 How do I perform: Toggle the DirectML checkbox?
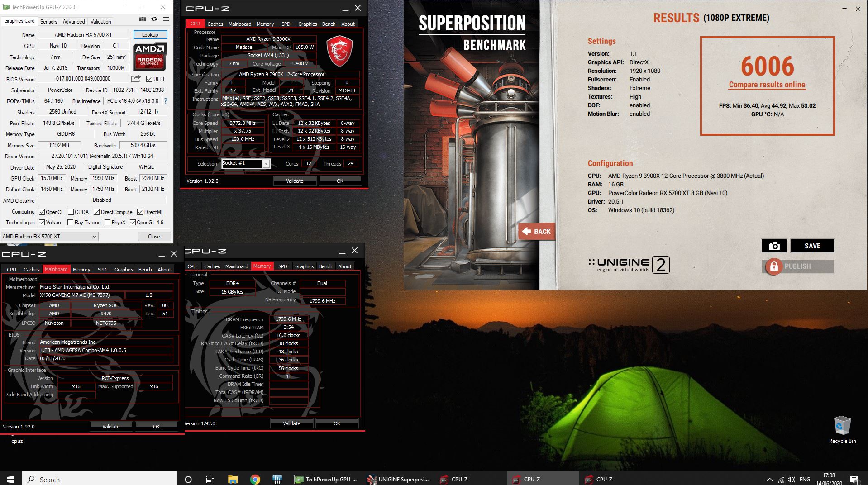pos(140,212)
